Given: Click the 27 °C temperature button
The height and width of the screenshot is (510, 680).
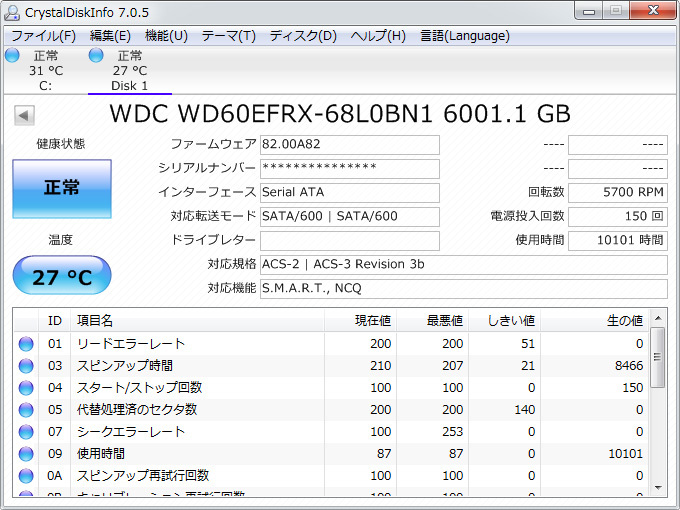Looking at the screenshot, I should tap(62, 276).
